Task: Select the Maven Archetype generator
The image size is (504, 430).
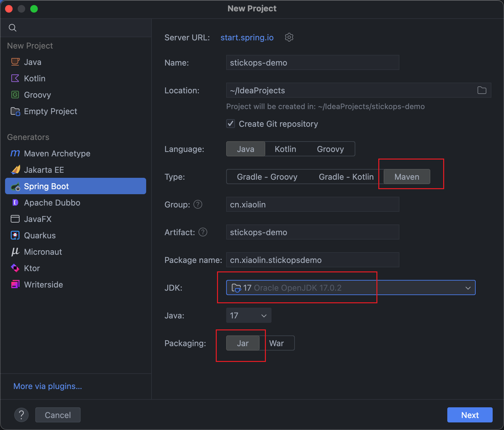Action: click(x=57, y=154)
